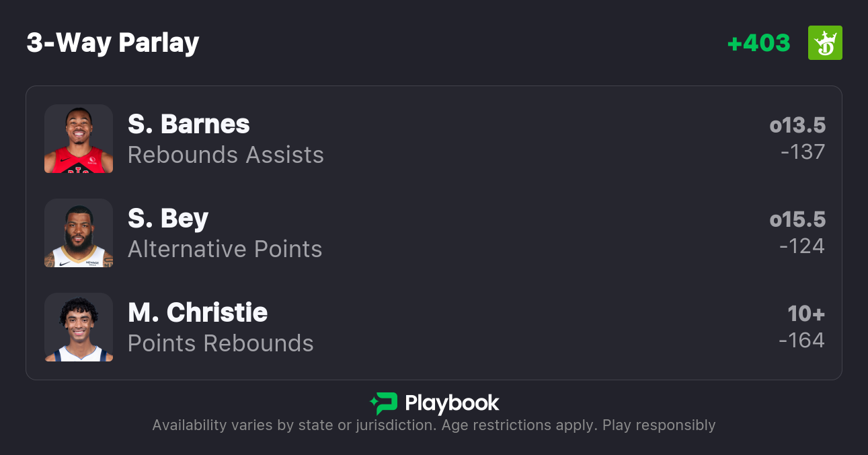Click the green Playbook logo icon
The width and height of the screenshot is (868, 455).
click(383, 403)
